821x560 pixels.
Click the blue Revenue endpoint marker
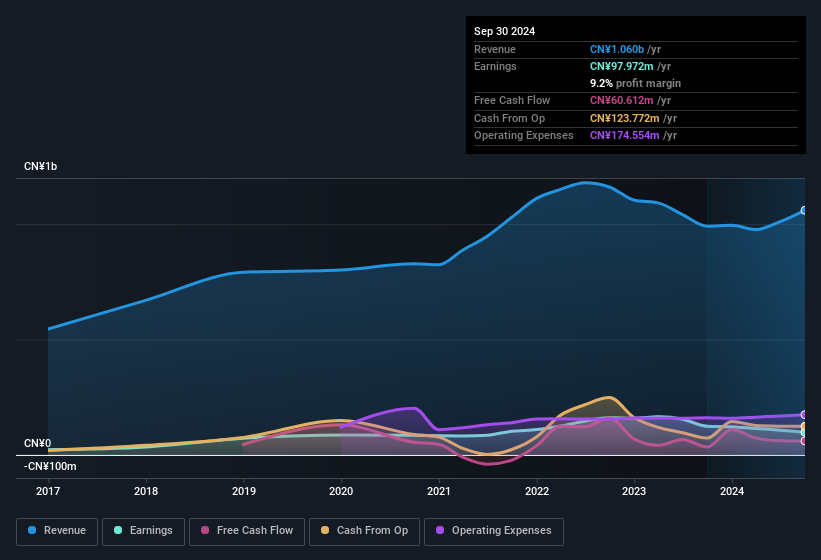click(x=804, y=210)
